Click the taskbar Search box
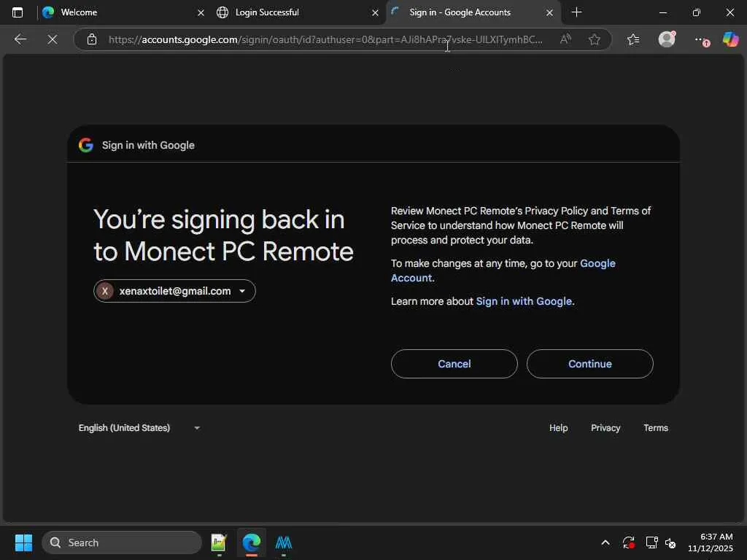The image size is (747, 560). [x=122, y=542]
